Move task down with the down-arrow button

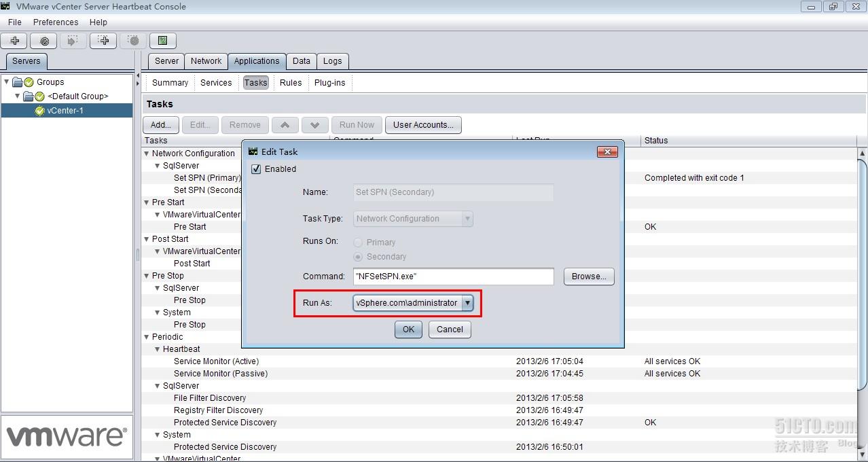click(x=315, y=125)
